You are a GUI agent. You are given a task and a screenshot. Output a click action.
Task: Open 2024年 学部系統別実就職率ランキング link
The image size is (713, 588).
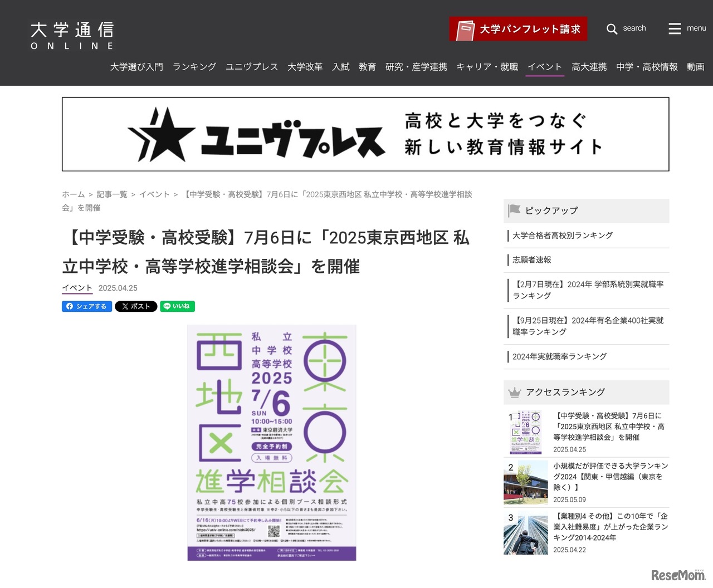(588, 290)
